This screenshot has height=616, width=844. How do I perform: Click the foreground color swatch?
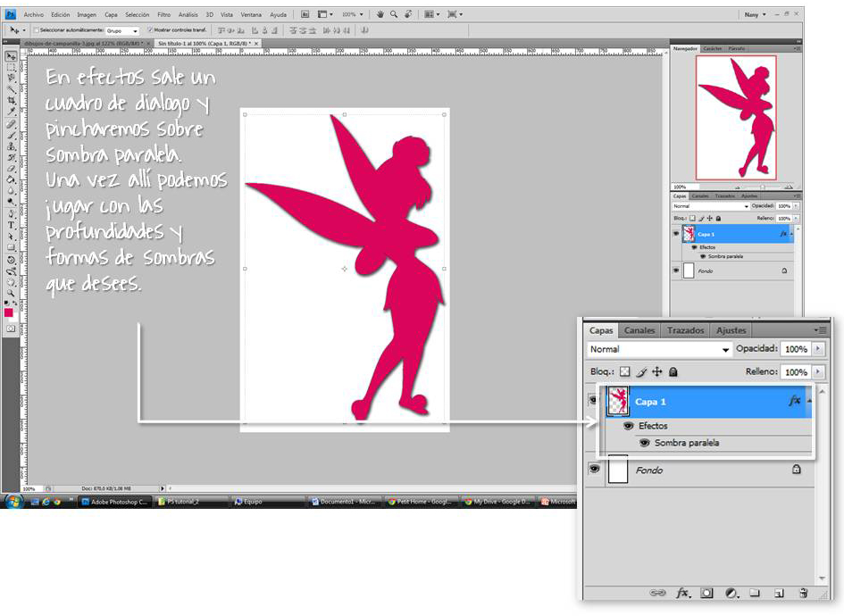[9, 312]
